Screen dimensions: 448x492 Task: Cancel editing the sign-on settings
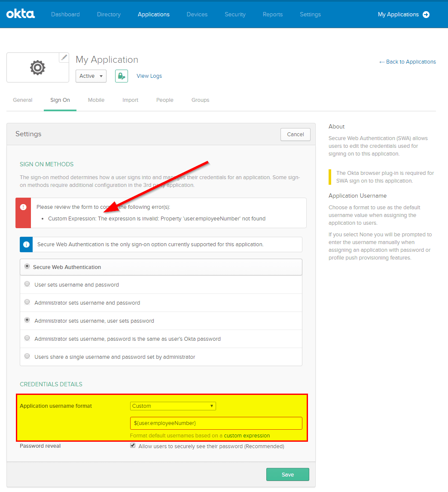pos(295,134)
